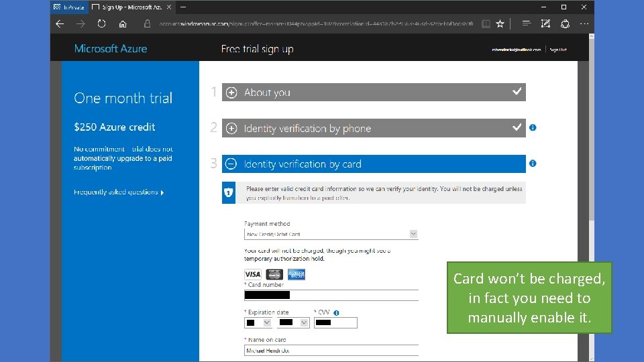The width and height of the screenshot is (644, 362).
Task: Open Frequently asked questions link
Action: 119,192
